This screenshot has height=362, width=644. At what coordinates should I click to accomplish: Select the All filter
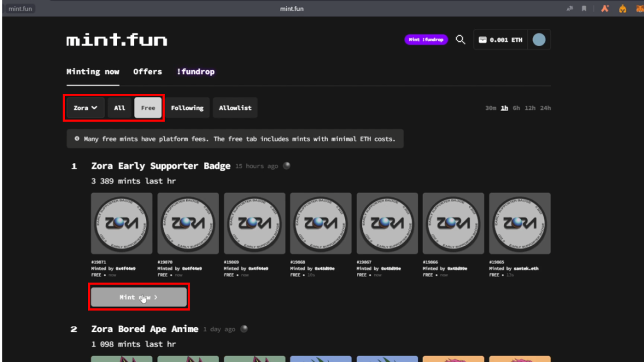[119, 108]
